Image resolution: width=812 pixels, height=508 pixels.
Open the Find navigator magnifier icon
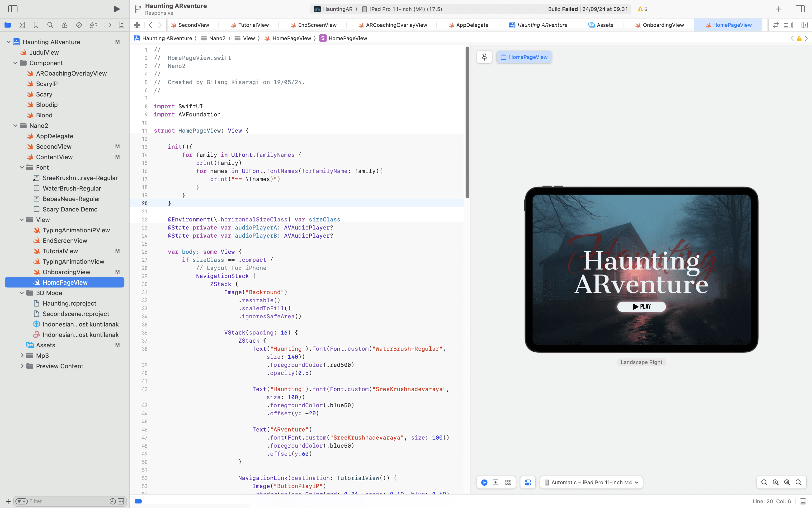click(50, 25)
